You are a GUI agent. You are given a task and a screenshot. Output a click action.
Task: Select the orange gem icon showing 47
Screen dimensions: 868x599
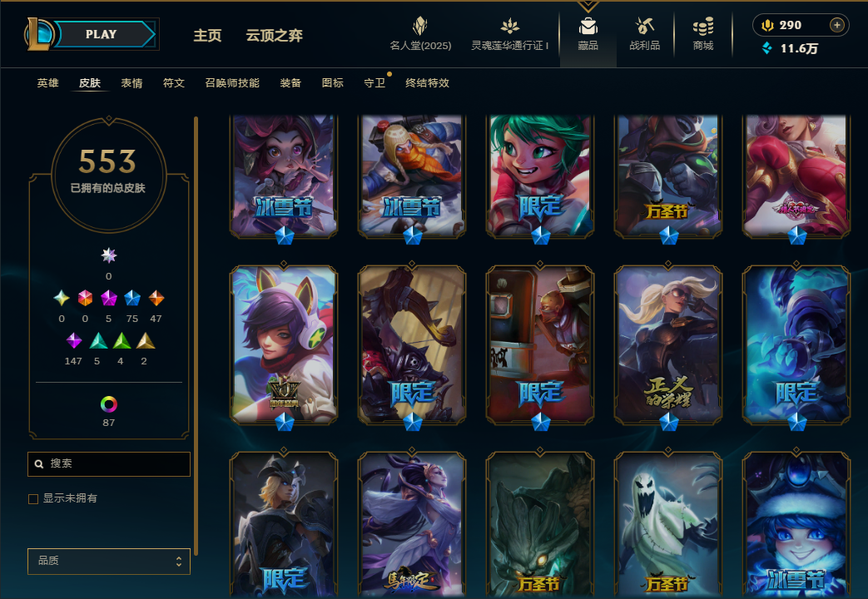pos(156,298)
